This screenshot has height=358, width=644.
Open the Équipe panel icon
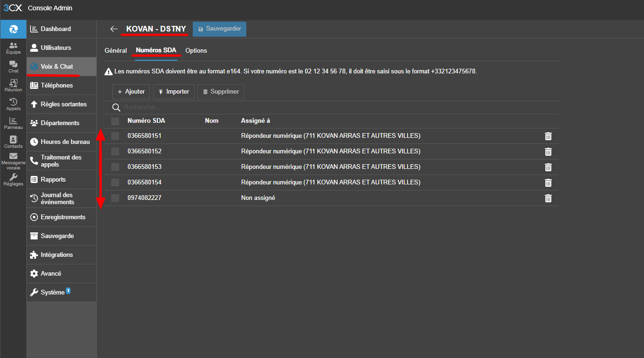[x=13, y=48]
